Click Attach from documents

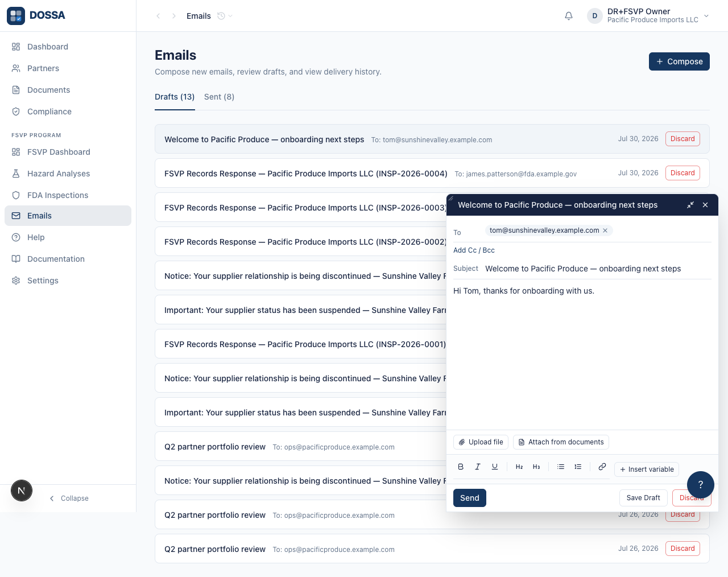pos(561,442)
